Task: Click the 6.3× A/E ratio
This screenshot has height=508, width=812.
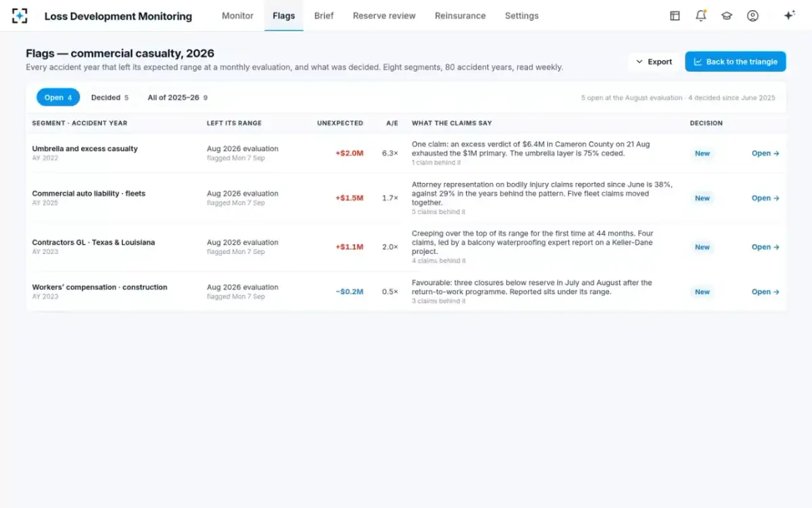Action: pos(390,153)
